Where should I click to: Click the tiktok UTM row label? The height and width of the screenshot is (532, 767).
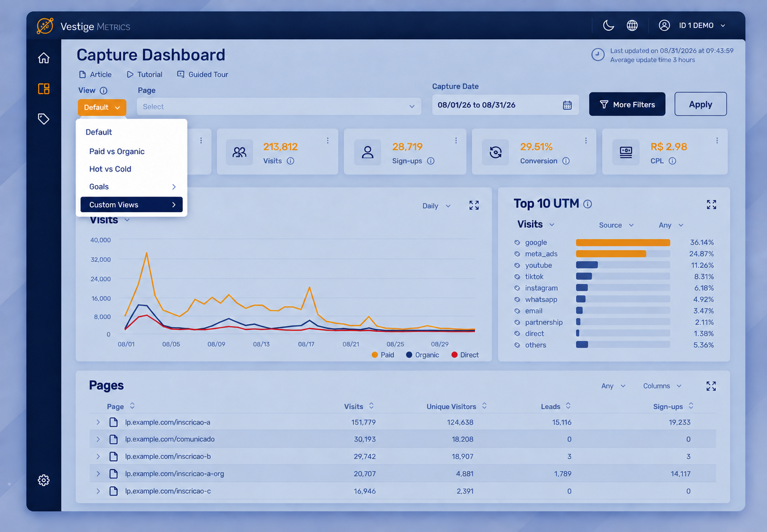(x=534, y=276)
